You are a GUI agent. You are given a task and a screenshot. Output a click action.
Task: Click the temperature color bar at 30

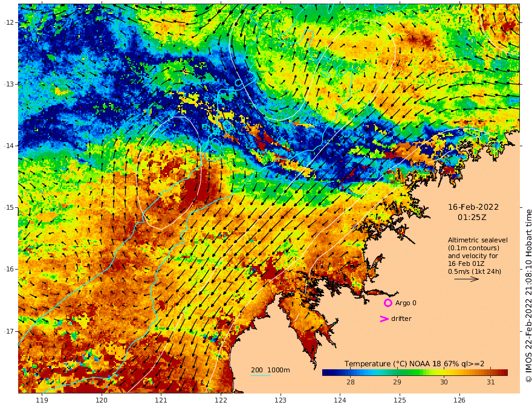click(x=444, y=373)
